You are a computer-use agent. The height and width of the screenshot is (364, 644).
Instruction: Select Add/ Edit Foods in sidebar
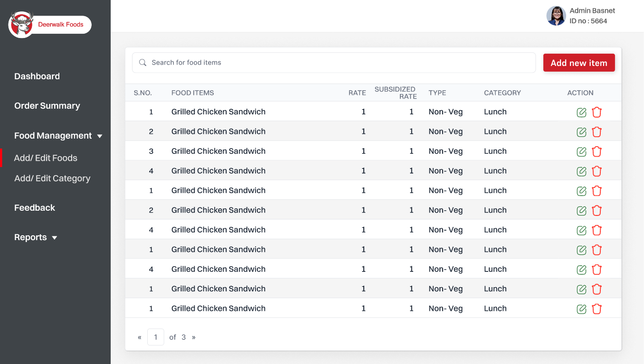tap(46, 158)
